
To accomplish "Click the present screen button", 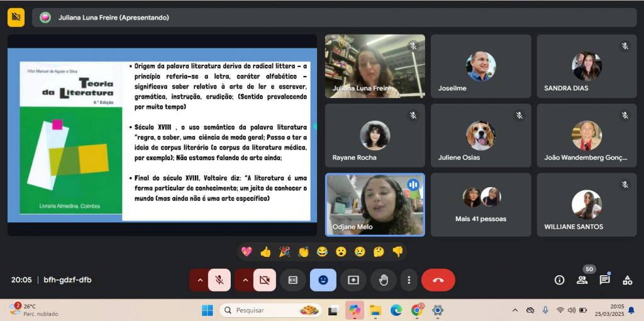I will click(x=353, y=280).
